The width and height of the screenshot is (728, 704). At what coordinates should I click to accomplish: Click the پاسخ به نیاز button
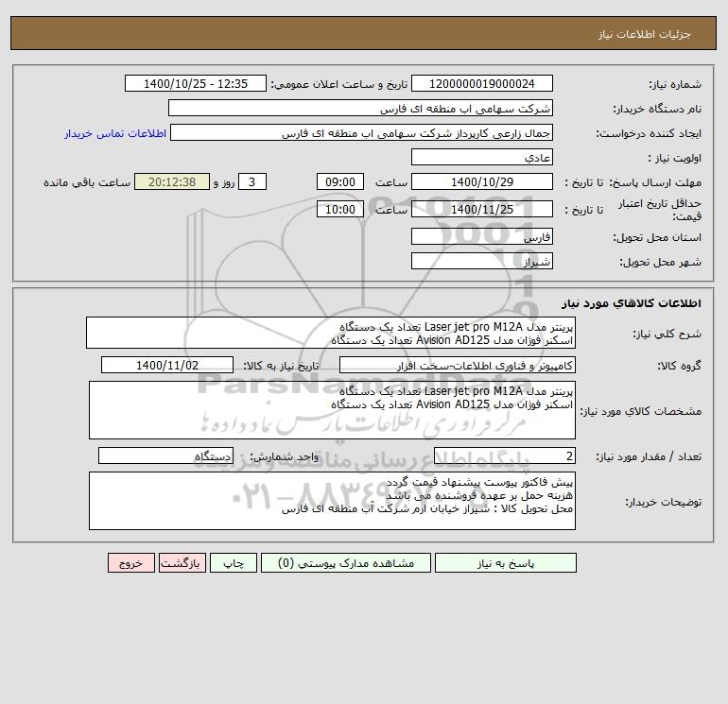pos(506,563)
